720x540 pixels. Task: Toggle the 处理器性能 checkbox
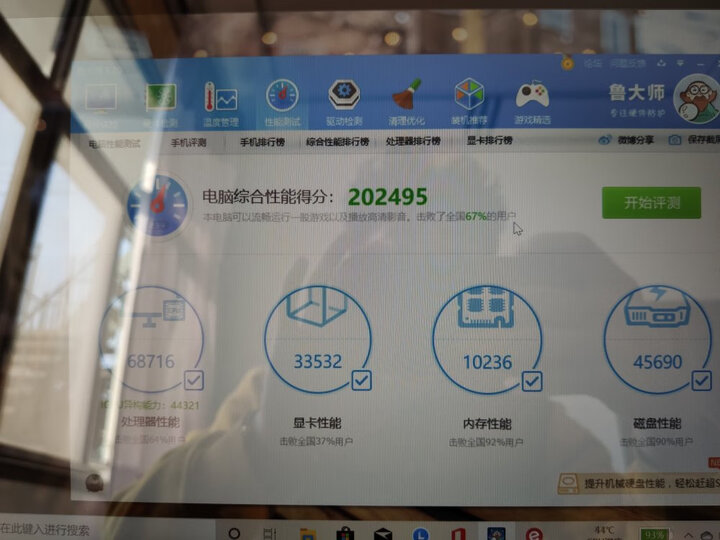(x=194, y=381)
